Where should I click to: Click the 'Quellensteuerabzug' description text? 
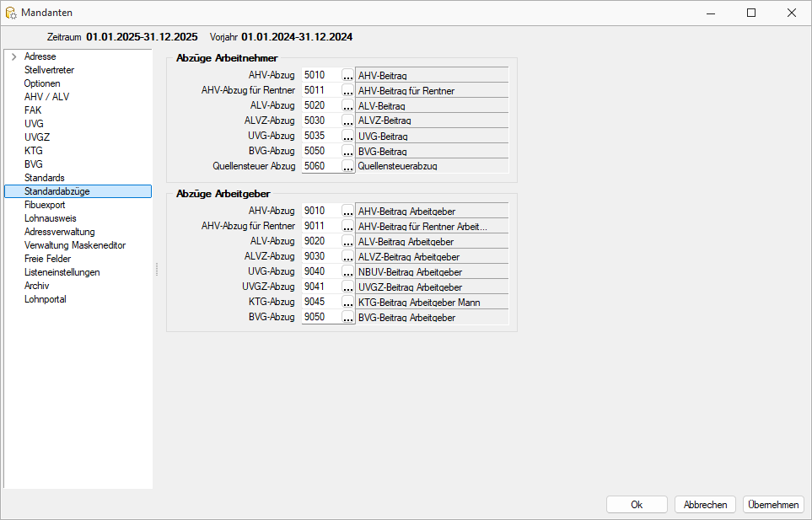click(398, 166)
